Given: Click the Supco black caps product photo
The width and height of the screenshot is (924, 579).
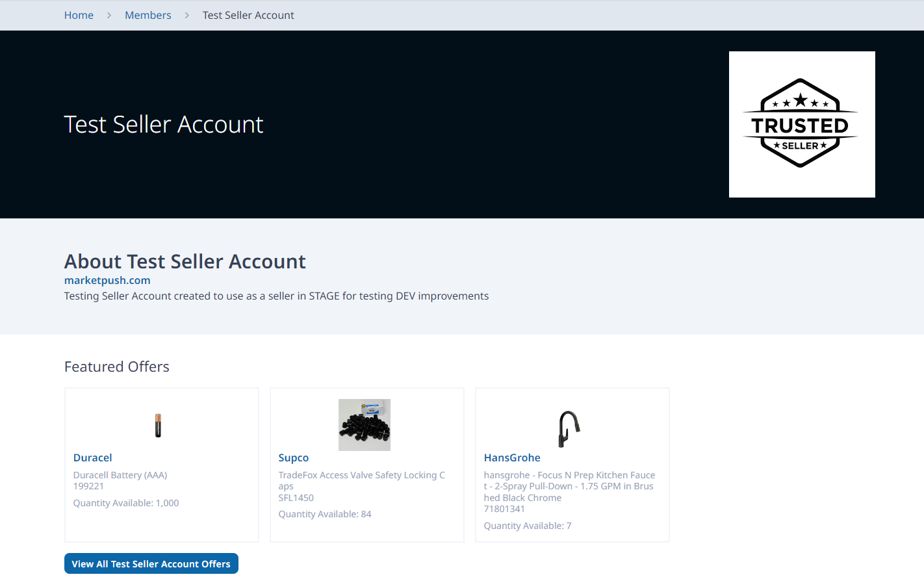Looking at the screenshot, I should [364, 425].
